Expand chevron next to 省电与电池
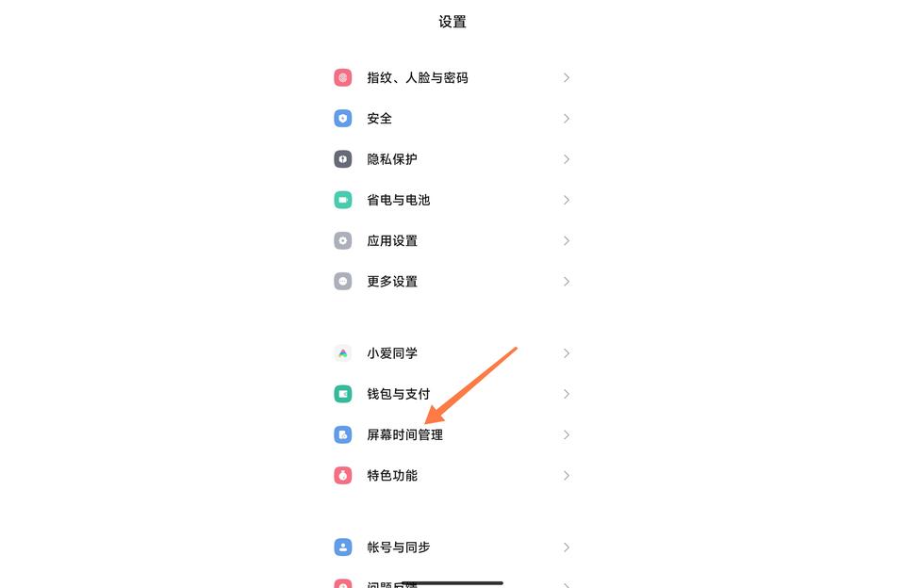This screenshot has width=905, height=588. (x=567, y=200)
